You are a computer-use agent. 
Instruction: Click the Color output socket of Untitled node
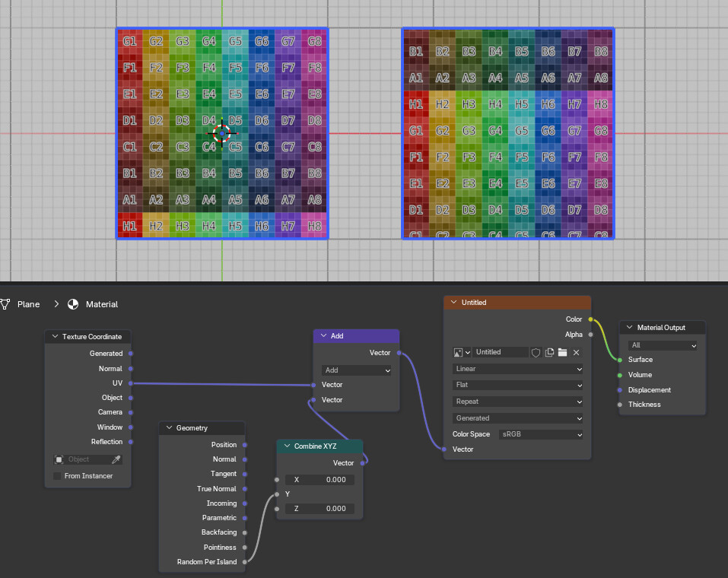point(590,319)
